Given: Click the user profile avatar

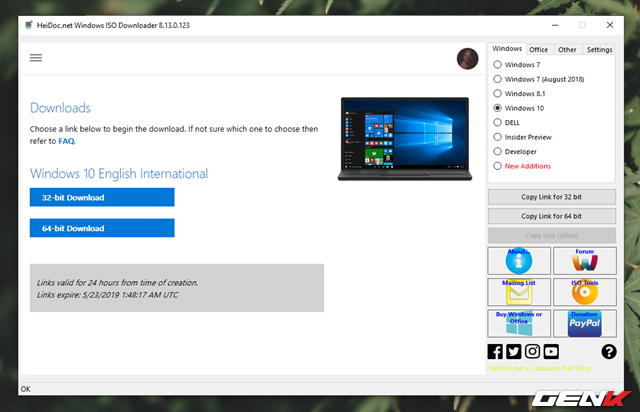Looking at the screenshot, I should click(x=467, y=58).
